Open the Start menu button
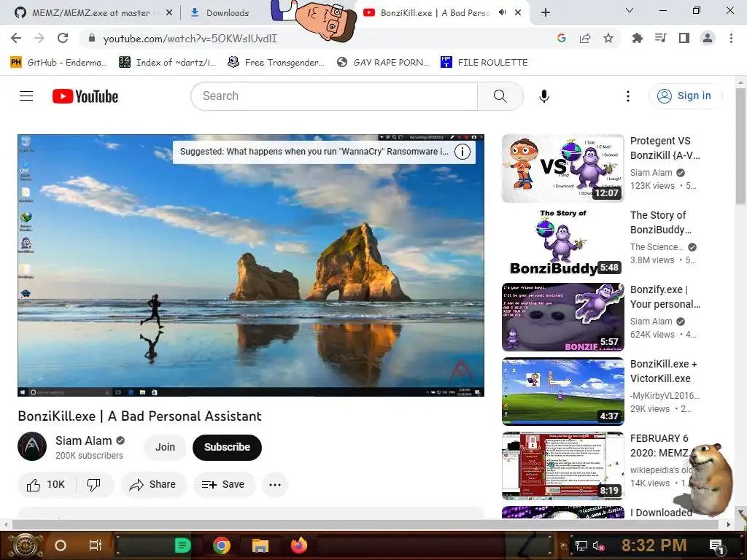This screenshot has height=560, width=747. point(25,545)
